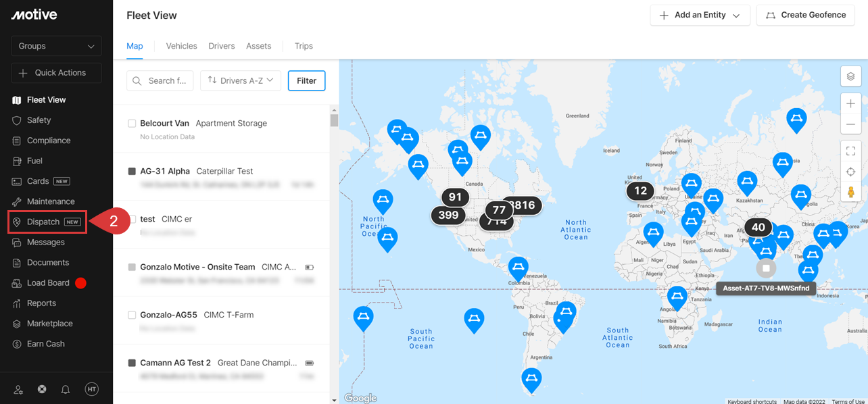
Task: Select the Asset-AT7-TV8-MWSnfnd map label
Action: pos(766,288)
